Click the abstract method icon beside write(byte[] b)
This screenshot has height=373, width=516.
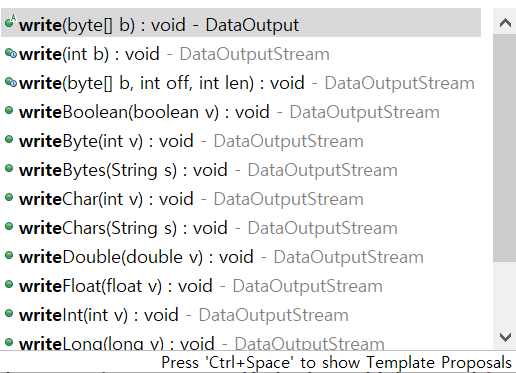point(10,22)
